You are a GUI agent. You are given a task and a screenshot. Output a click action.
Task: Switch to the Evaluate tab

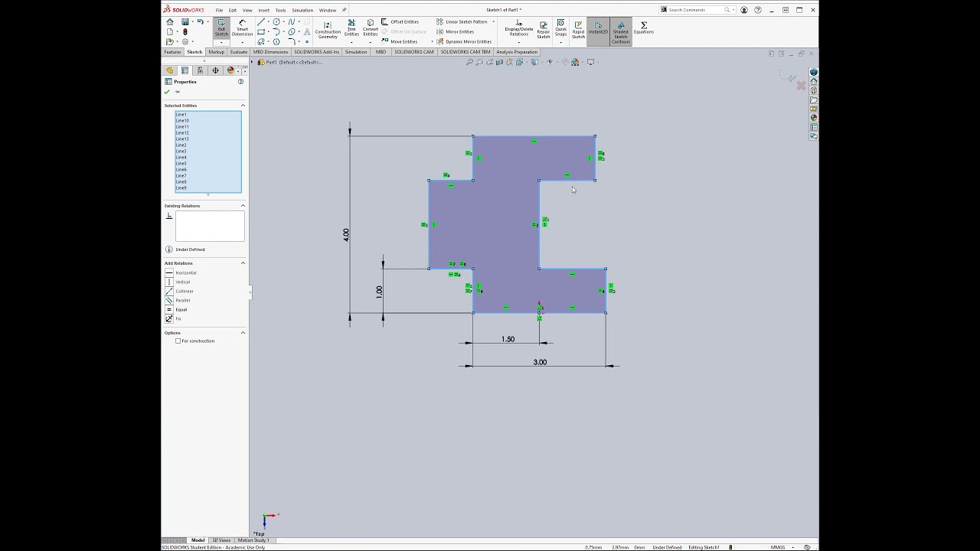tap(239, 52)
